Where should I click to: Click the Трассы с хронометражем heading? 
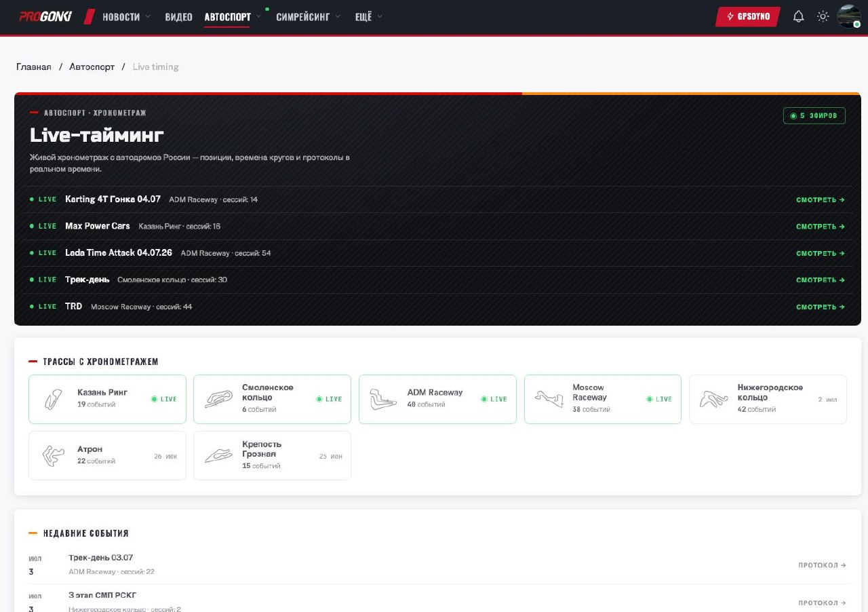pyautogui.click(x=101, y=362)
